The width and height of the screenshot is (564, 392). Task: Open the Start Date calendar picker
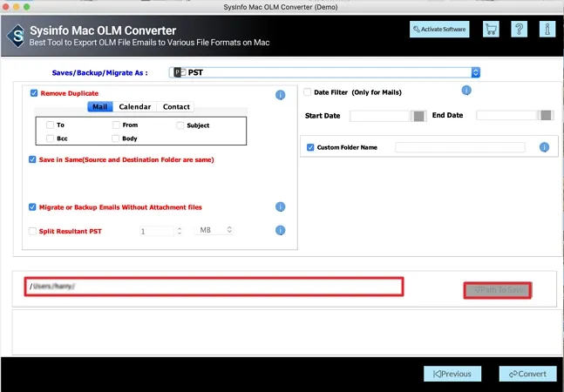(x=418, y=116)
